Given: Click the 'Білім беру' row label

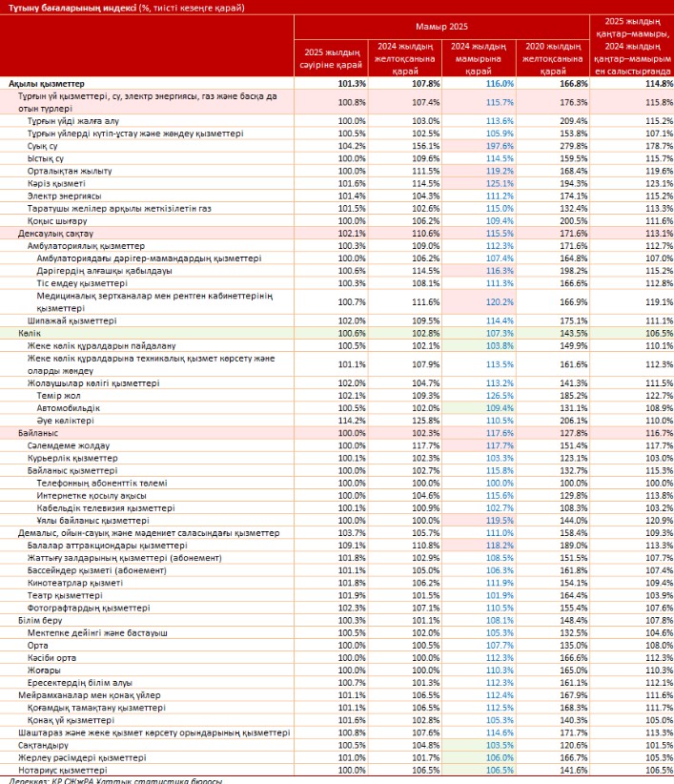Looking at the screenshot, I should [x=40, y=620].
